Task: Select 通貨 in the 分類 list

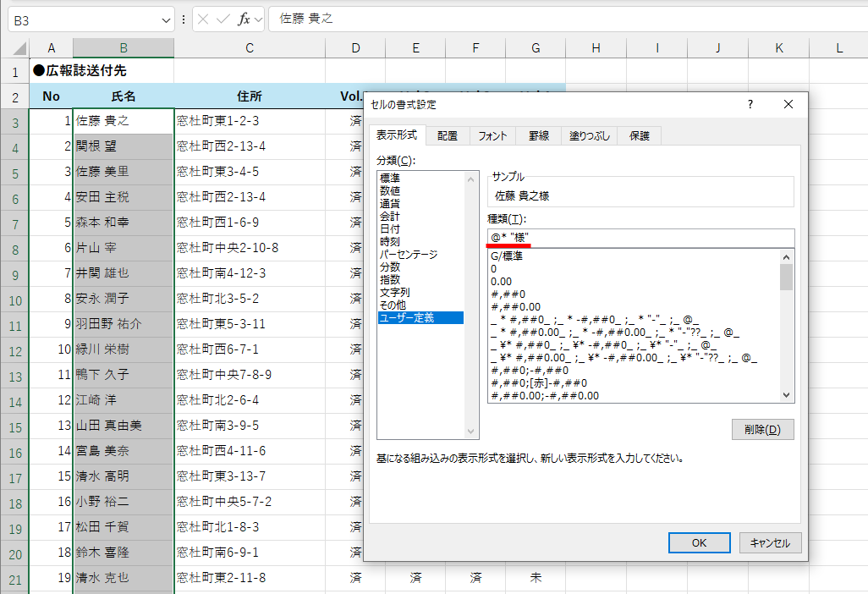Action: (391, 203)
